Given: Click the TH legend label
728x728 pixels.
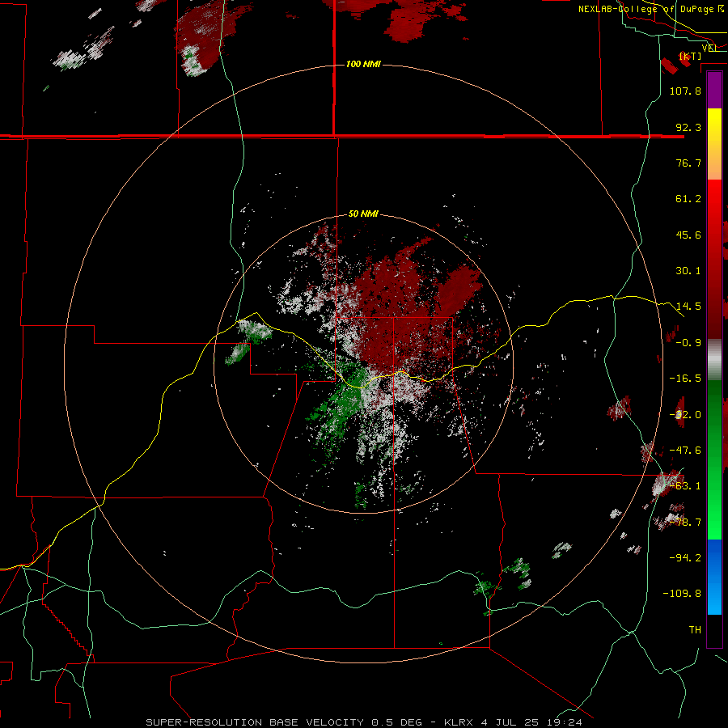Looking at the screenshot, I should tap(695, 630).
